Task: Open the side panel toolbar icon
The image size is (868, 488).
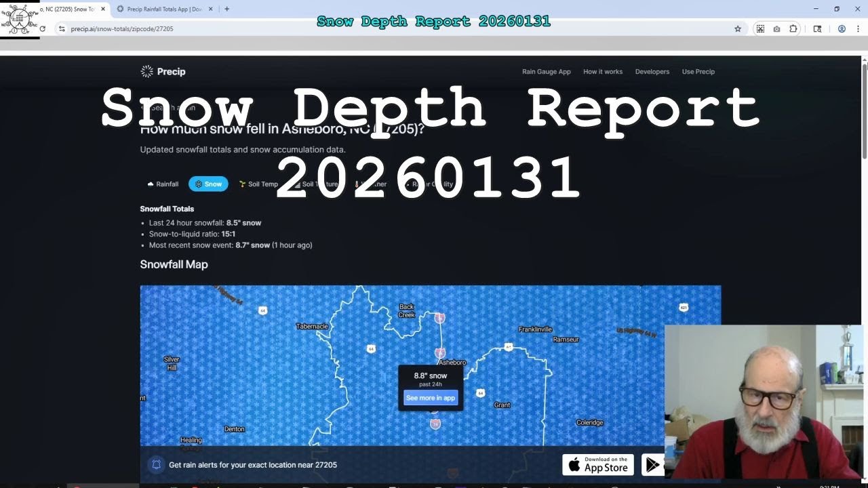Action: 817,28
